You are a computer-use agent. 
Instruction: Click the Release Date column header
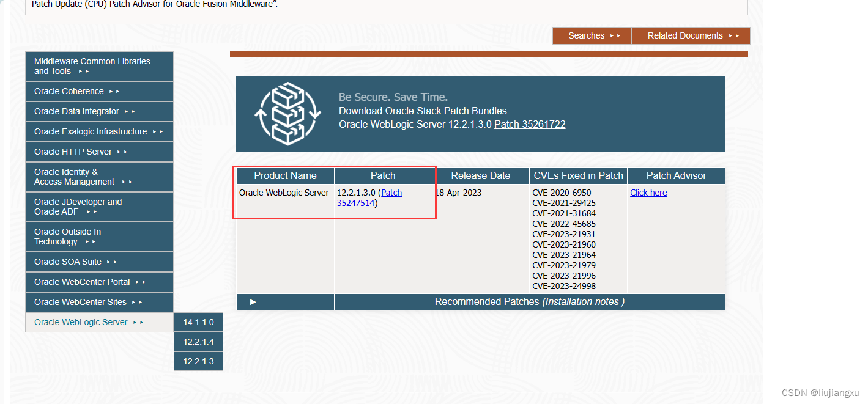pyautogui.click(x=481, y=175)
